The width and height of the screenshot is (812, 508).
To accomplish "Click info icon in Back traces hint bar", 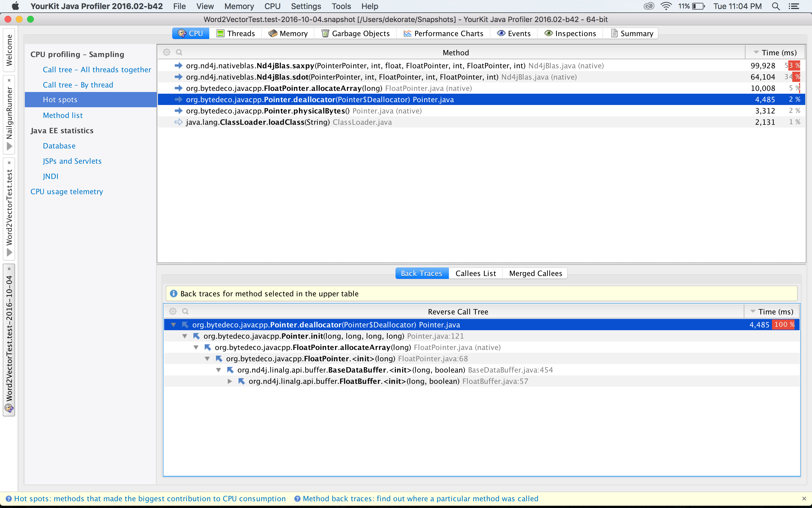I will tap(173, 293).
